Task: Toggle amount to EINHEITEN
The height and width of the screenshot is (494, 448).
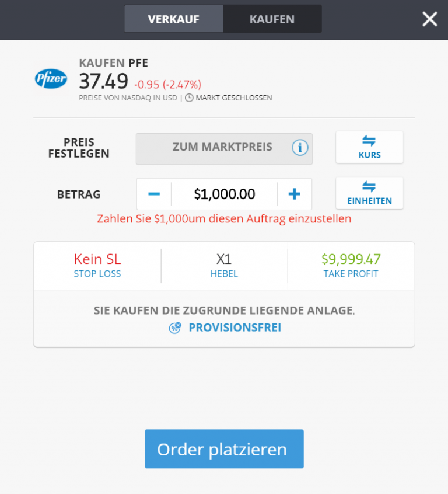Action: pyautogui.click(x=369, y=193)
